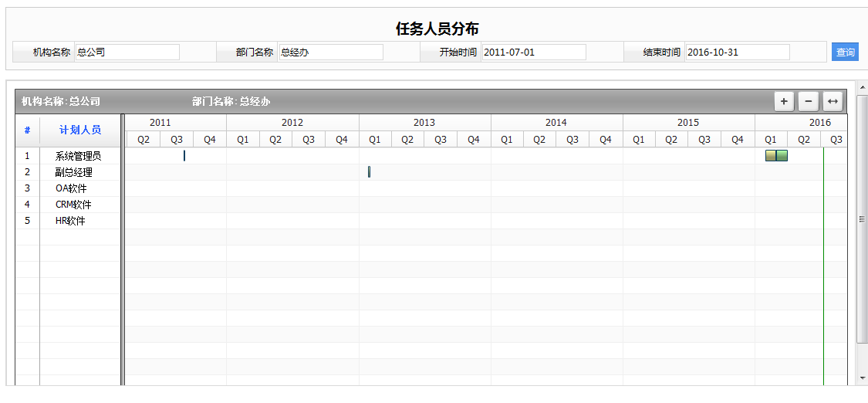Select the 副总经理 row

coord(73,172)
